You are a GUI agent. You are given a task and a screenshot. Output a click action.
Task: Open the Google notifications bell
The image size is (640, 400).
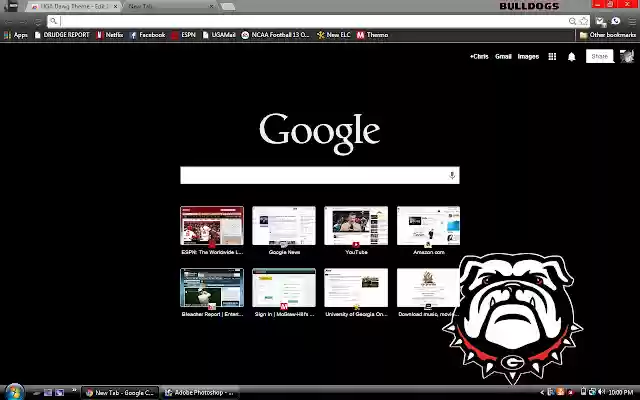point(571,57)
